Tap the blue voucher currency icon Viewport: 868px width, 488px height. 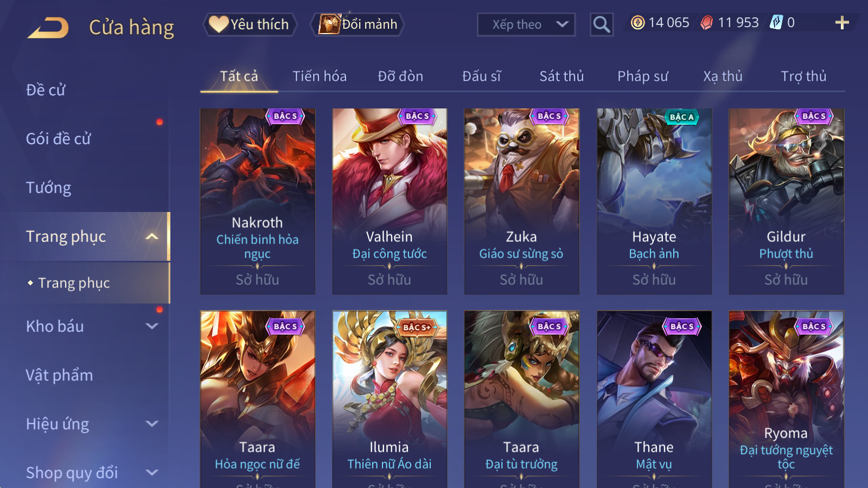coord(776,22)
